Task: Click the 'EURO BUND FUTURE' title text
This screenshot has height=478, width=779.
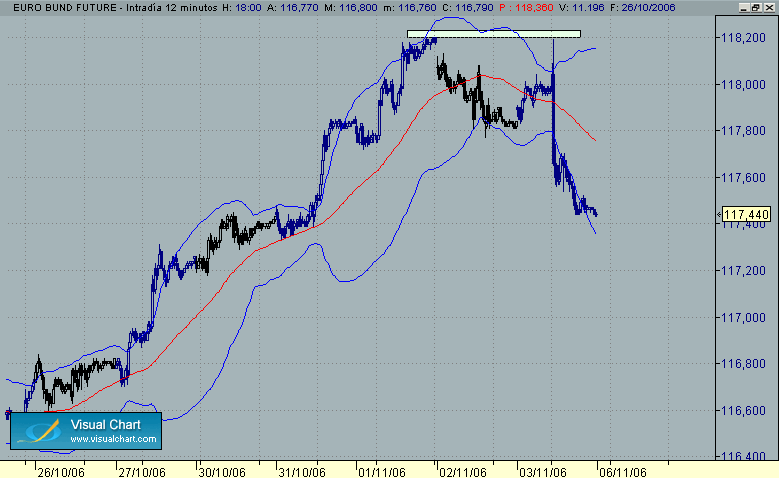Action: pyautogui.click(x=65, y=7)
